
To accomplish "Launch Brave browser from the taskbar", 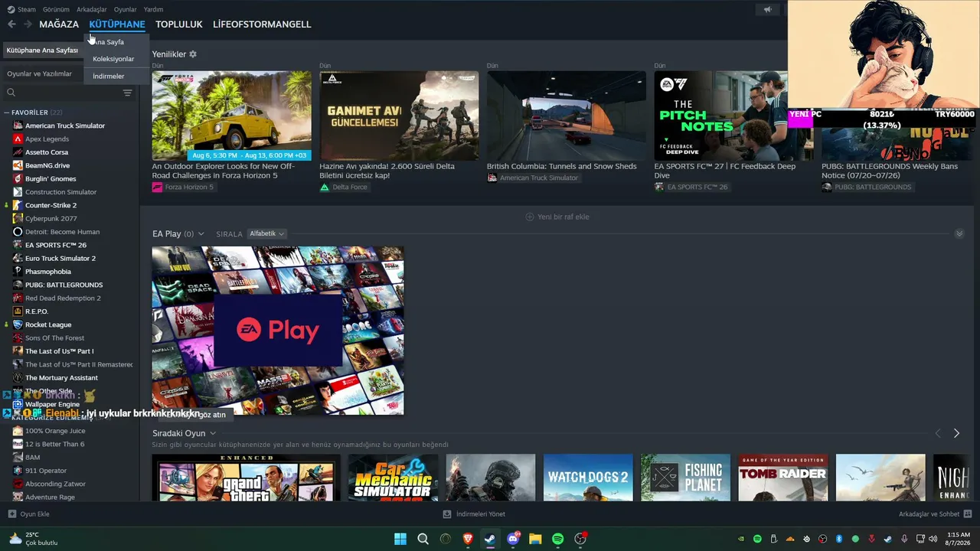I will pyautogui.click(x=468, y=539).
